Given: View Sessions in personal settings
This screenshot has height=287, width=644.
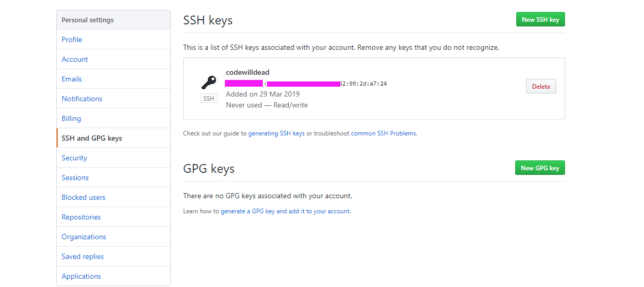Looking at the screenshot, I should [75, 177].
